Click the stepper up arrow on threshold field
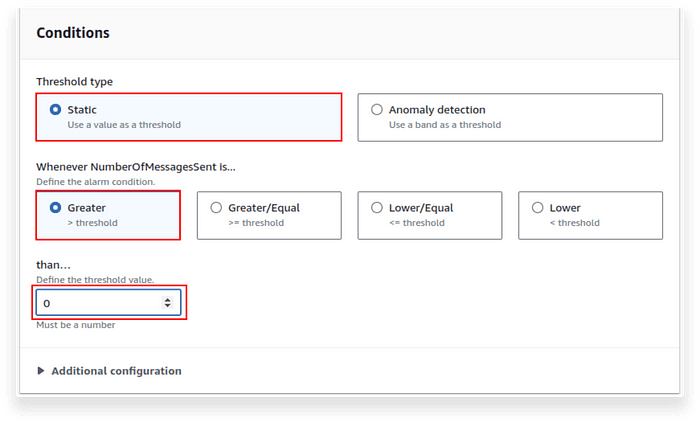 167,300
